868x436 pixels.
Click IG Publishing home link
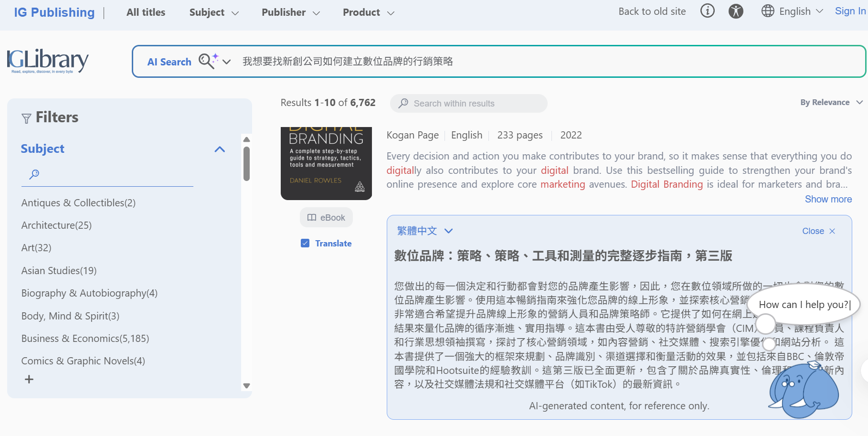[54, 12]
